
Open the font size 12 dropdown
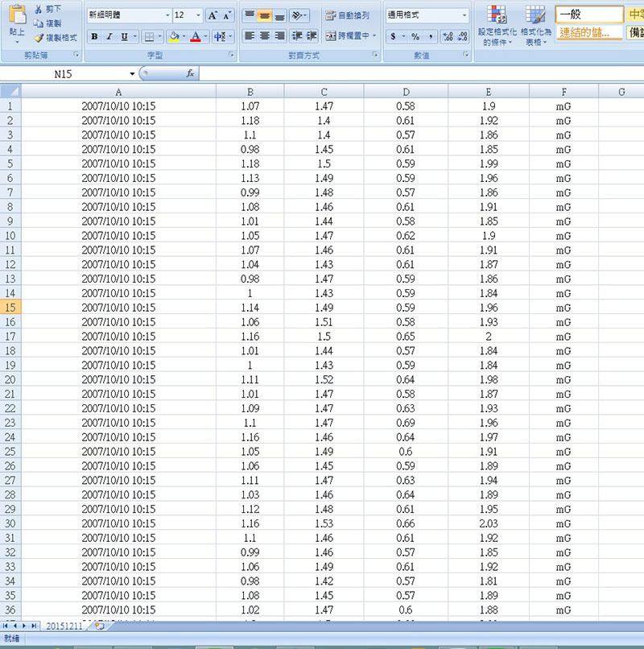(198, 15)
